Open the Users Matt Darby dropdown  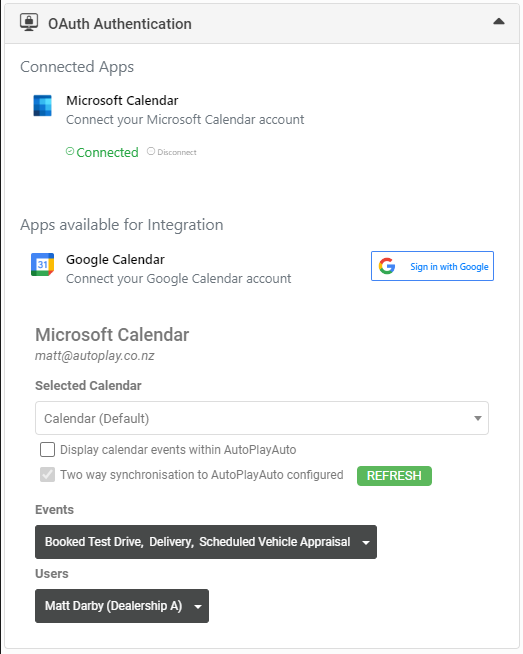[122, 606]
